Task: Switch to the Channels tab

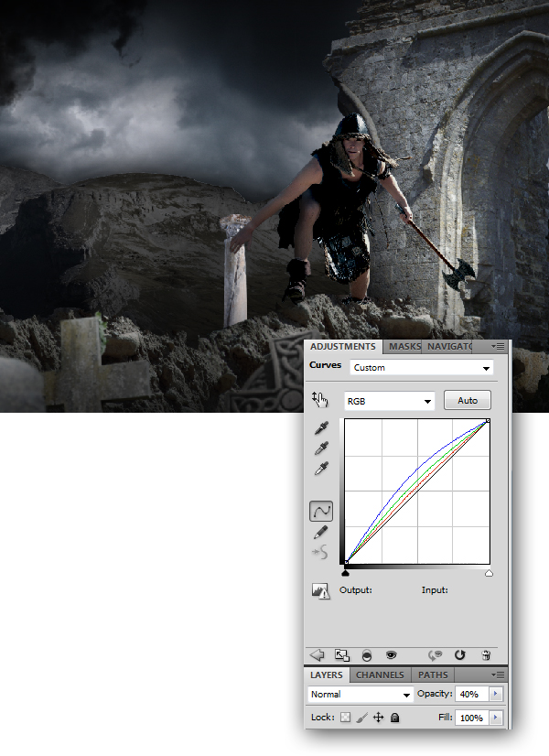Action: pyautogui.click(x=379, y=675)
